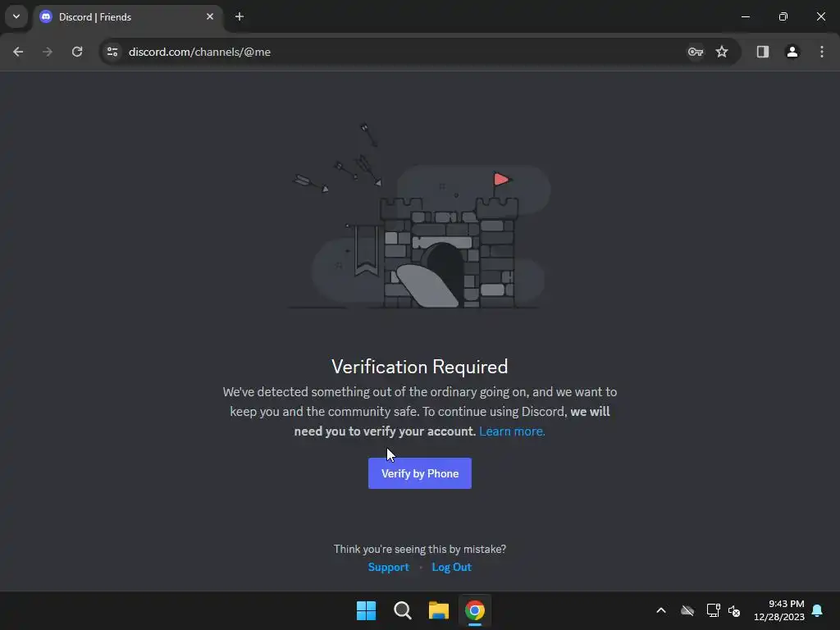
Task: Open the clock showing 9:43 PM
Action: click(779, 610)
